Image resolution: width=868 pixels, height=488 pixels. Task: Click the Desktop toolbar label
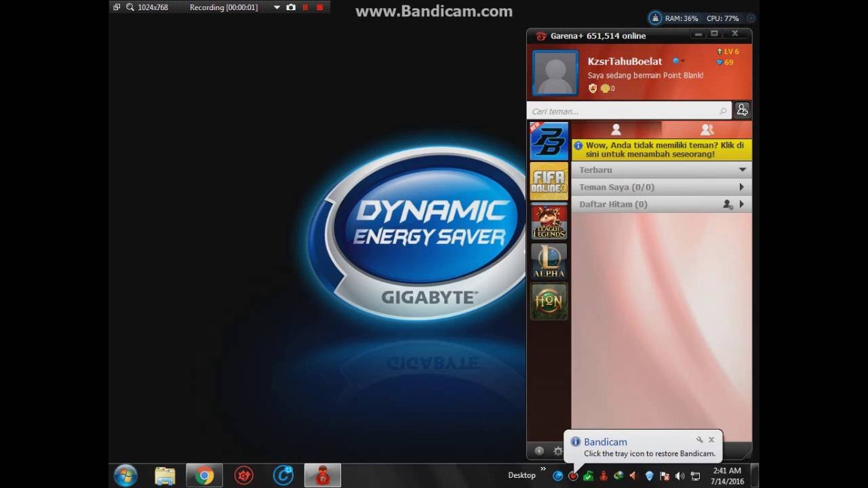pyautogui.click(x=522, y=475)
